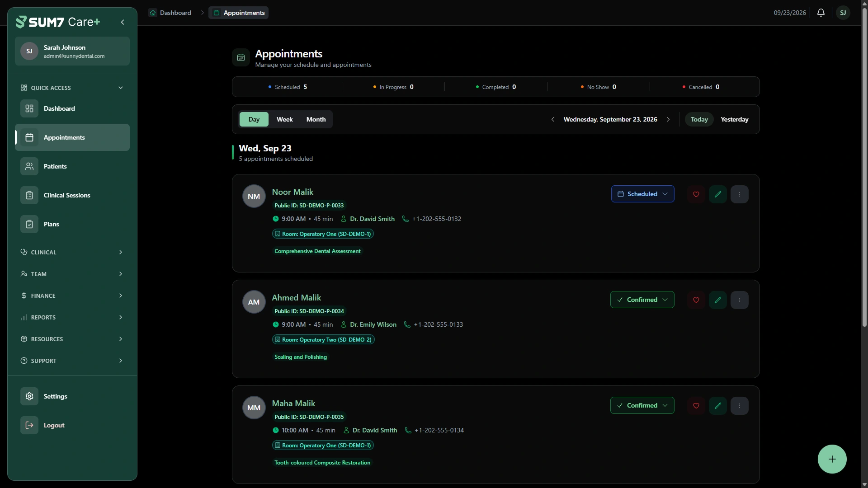The width and height of the screenshot is (868, 488).
Task: Click the page vertical scrollbar
Action: coord(864,167)
